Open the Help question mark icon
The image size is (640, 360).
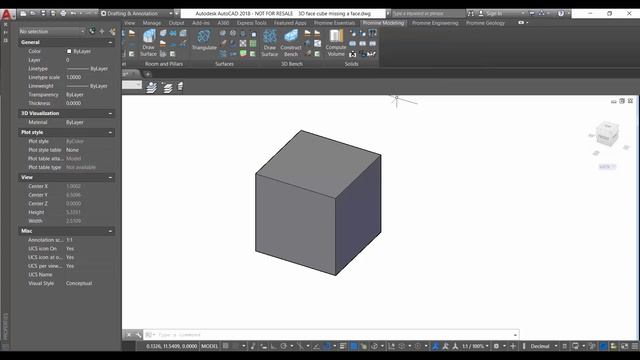561,13
